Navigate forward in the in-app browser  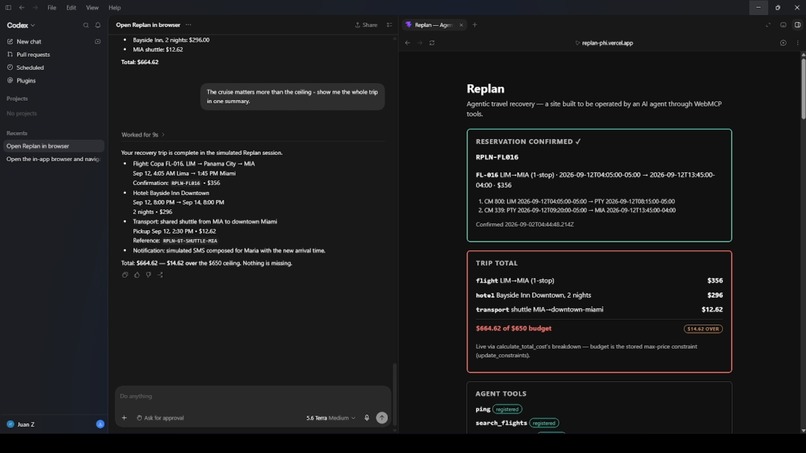[419, 43]
